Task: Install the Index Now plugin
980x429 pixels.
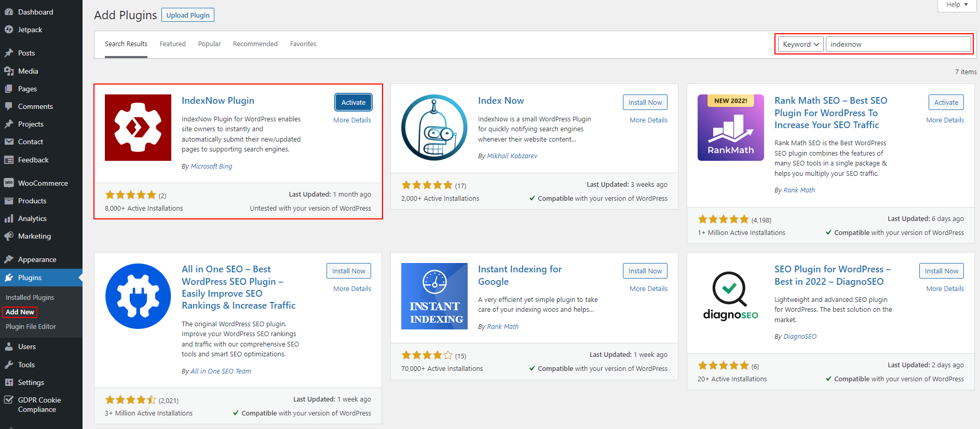Action: [645, 102]
